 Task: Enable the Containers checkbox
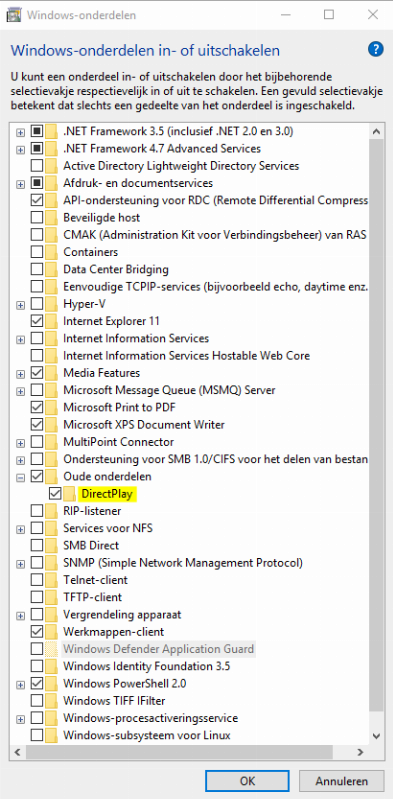coord(37,252)
